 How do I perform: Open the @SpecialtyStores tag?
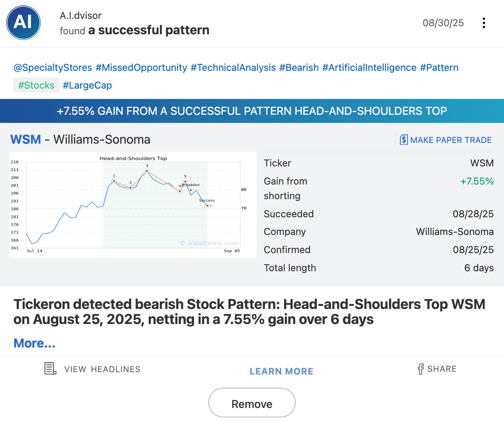coord(53,68)
